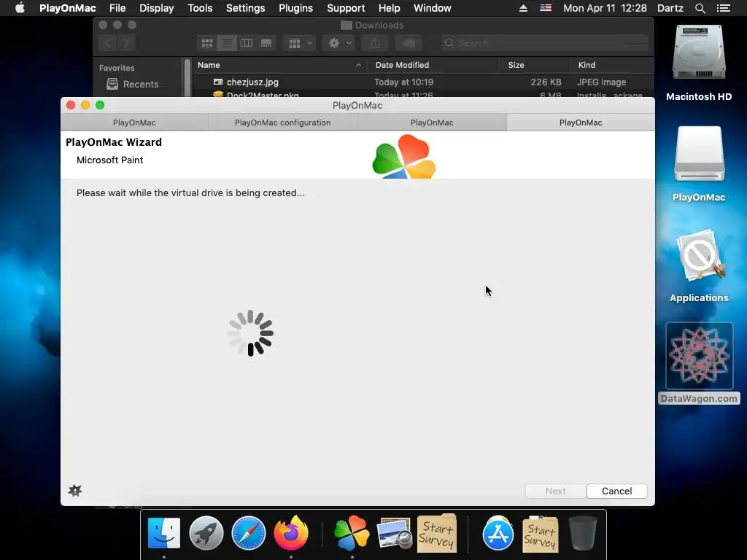The height and width of the screenshot is (560, 747).
Task: Open the Support menu
Action: coord(346,8)
